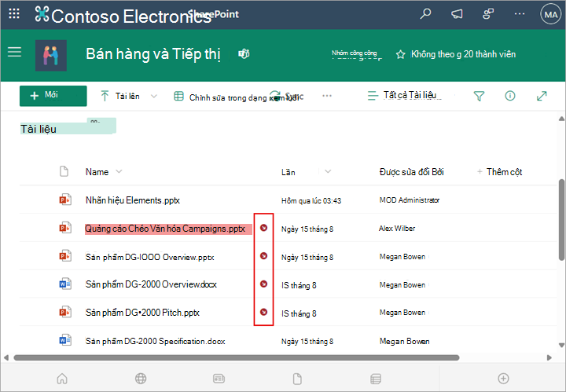This screenshot has height=392, width=566.
Task: Open the lists bottom bar icon
Action: tap(376, 379)
